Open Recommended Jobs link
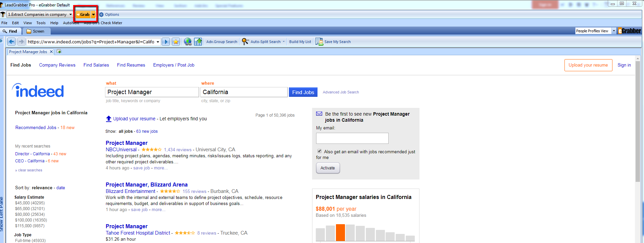 pyautogui.click(x=36, y=128)
